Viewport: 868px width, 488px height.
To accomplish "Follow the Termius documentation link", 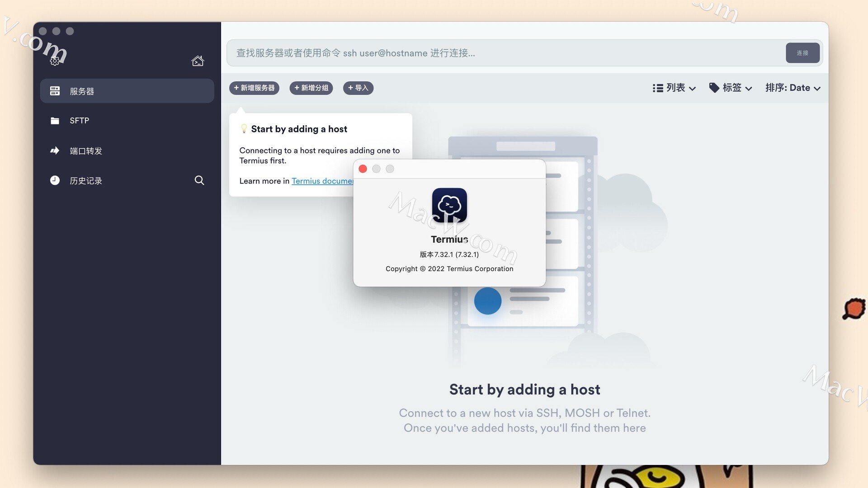I will pos(322,181).
